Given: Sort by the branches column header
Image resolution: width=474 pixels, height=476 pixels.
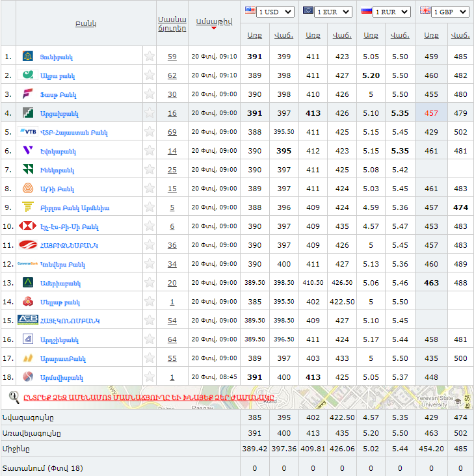Looking at the screenshot, I should pyautogui.click(x=172, y=23).
